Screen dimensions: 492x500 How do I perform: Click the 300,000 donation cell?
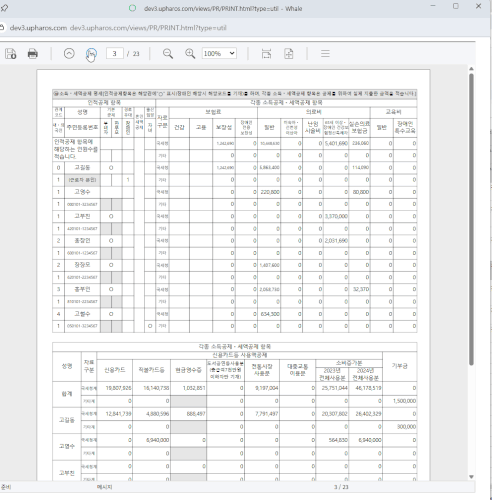click(400, 427)
